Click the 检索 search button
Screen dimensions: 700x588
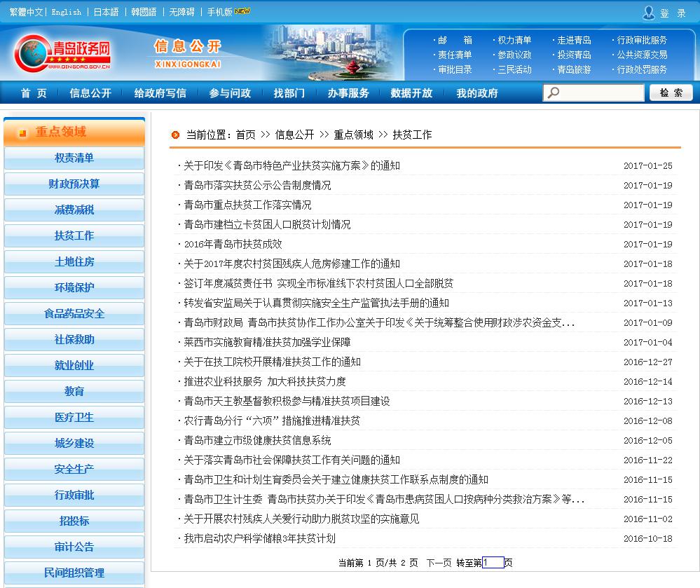671,93
